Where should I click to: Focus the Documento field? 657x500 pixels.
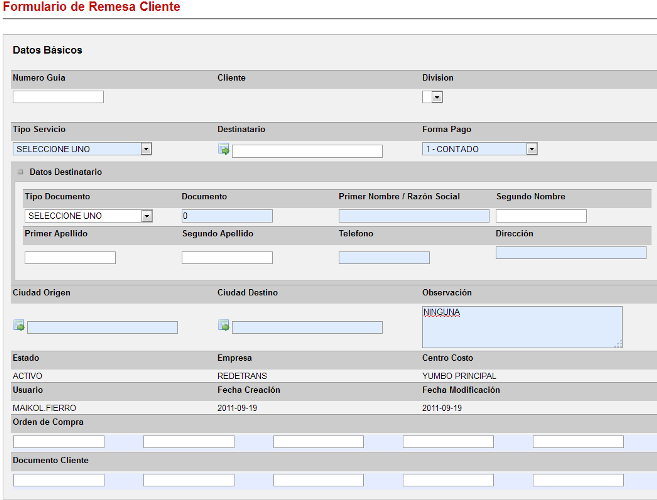pos(227,216)
